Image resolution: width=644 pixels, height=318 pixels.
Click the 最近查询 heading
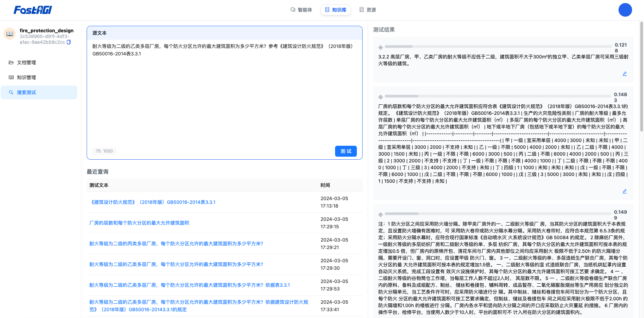[98, 172]
